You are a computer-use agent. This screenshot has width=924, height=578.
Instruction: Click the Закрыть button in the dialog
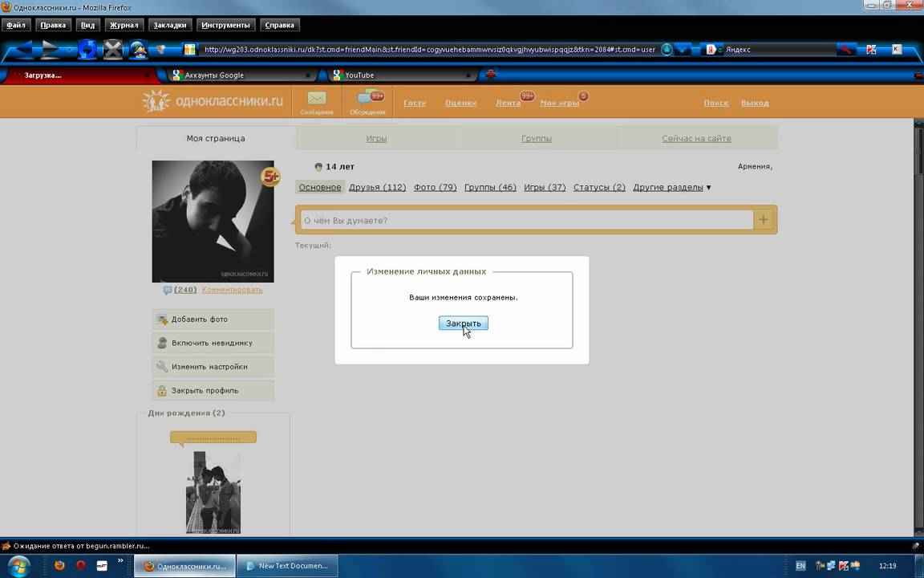tap(463, 324)
